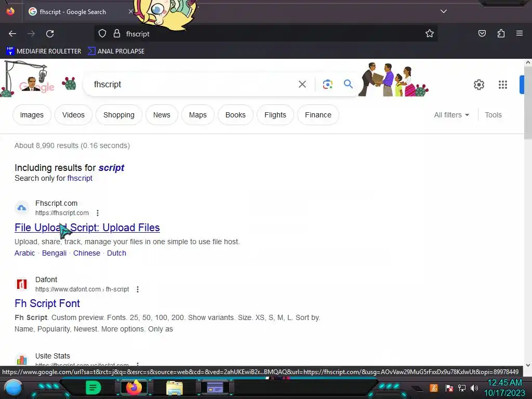Open the Google apps grid
The image size is (532, 399).
[x=503, y=85]
